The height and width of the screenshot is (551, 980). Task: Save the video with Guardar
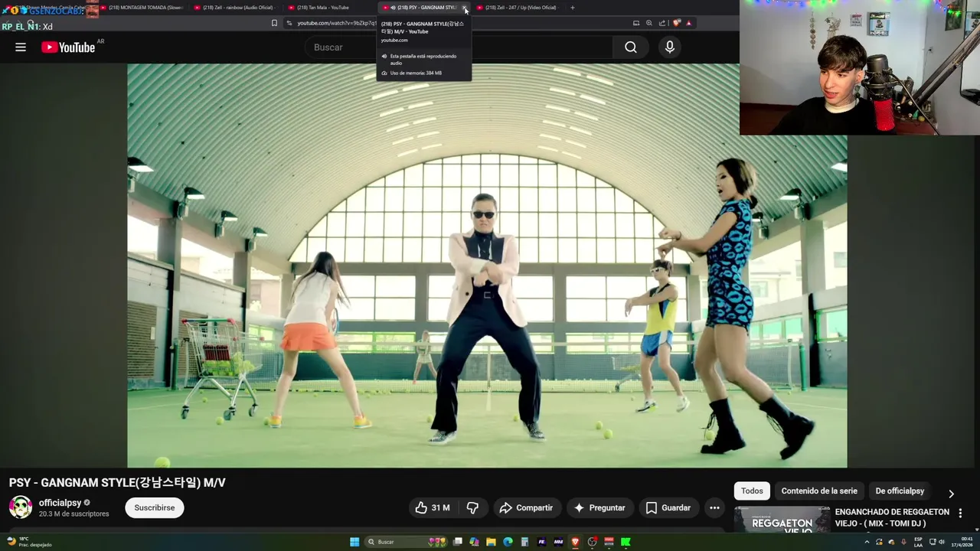(x=668, y=507)
